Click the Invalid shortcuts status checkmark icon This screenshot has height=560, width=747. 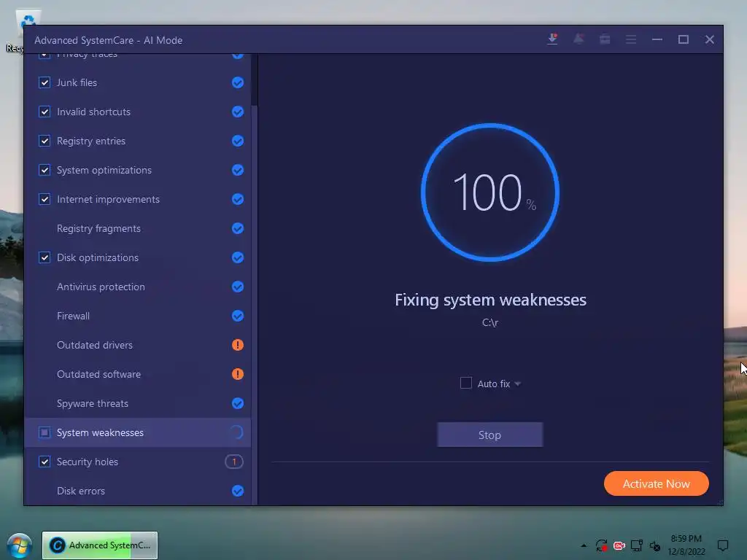coord(238,112)
